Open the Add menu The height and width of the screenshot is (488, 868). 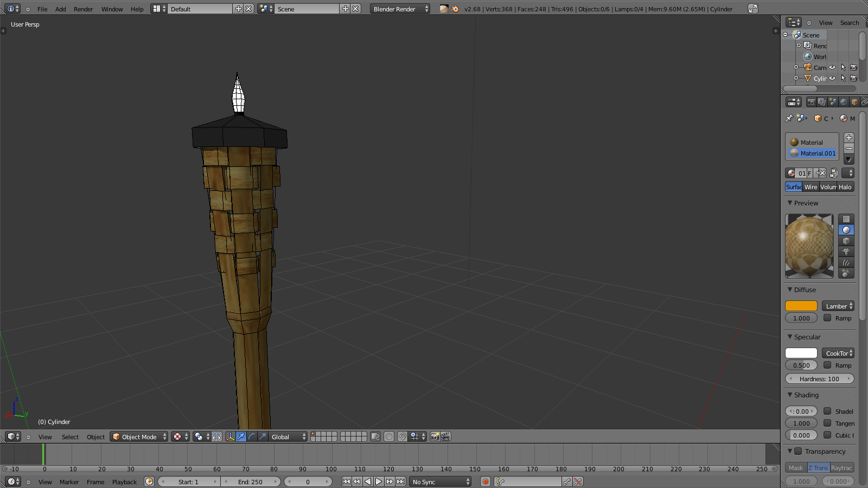61,9
